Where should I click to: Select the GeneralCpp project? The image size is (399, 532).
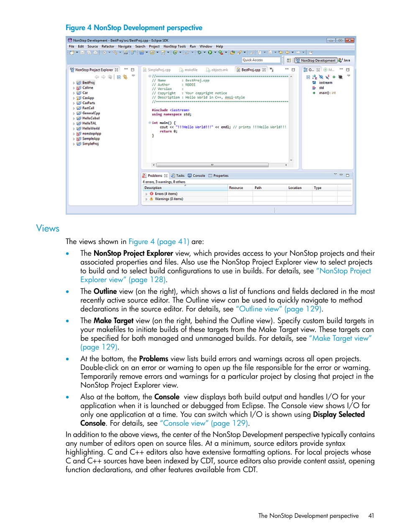point(88,113)
